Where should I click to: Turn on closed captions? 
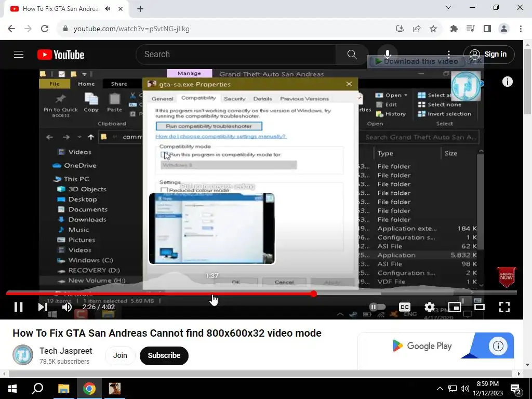(x=404, y=307)
